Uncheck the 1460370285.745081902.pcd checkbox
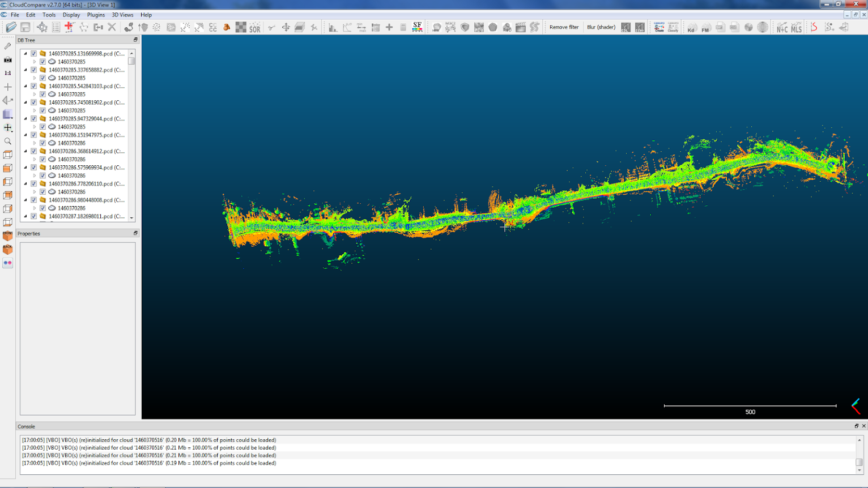Viewport: 868px width, 488px height. [33, 102]
